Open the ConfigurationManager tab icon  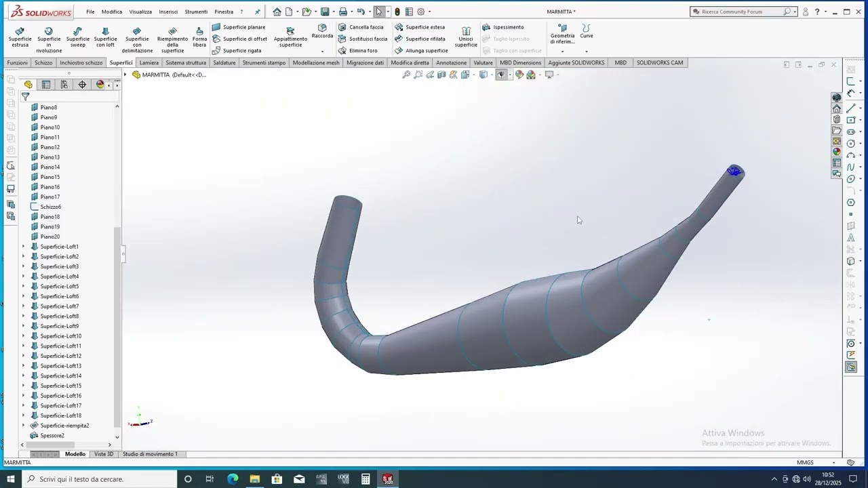point(64,85)
